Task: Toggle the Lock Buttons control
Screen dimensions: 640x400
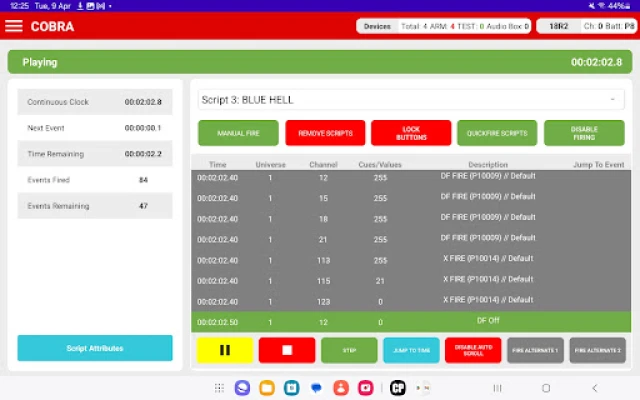Action: (x=411, y=133)
